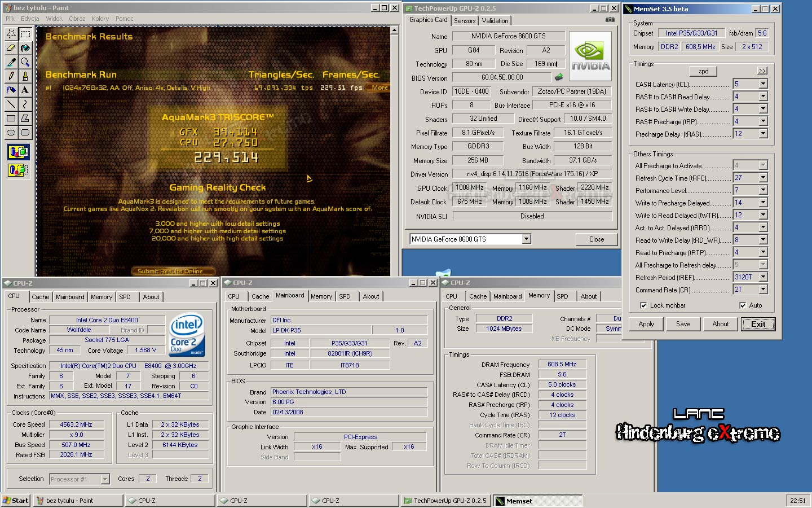
Task: Click the About button in MemSet
Action: pyautogui.click(x=721, y=324)
